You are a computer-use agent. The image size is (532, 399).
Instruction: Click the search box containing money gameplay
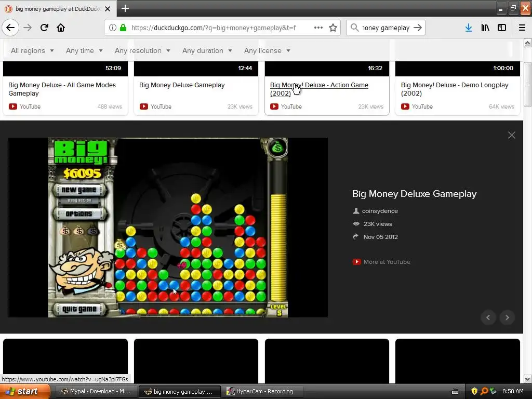(x=385, y=28)
